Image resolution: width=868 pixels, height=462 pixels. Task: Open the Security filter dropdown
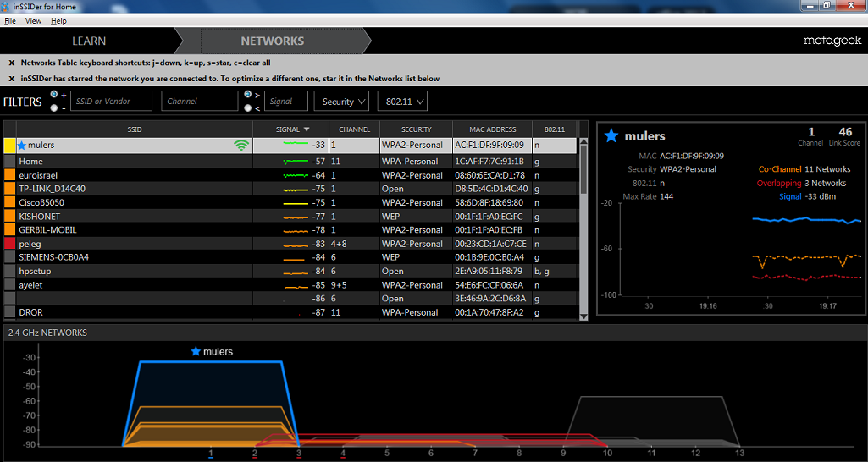tap(341, 102)
